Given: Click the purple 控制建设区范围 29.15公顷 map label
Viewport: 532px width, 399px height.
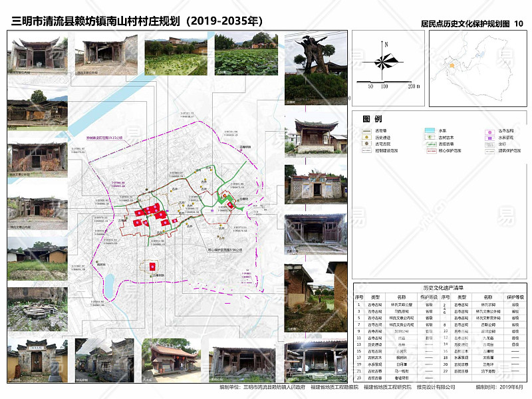Looking at the screenshot, I should (104, 138).
